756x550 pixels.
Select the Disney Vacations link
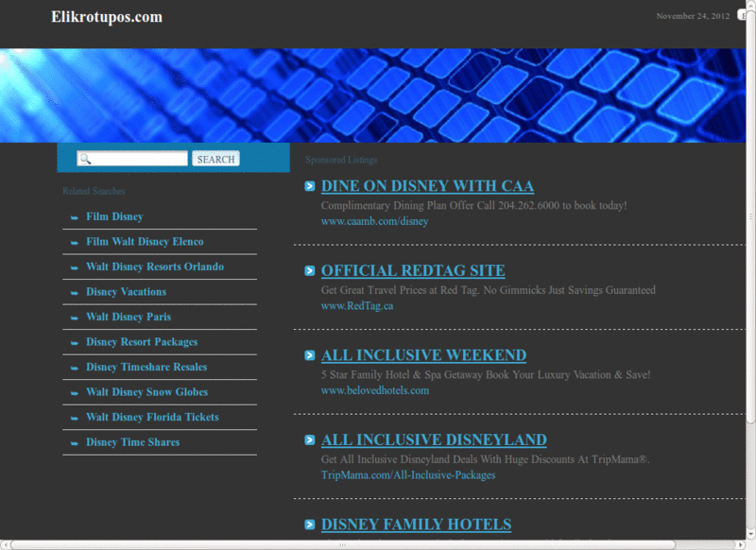[126, 292]
